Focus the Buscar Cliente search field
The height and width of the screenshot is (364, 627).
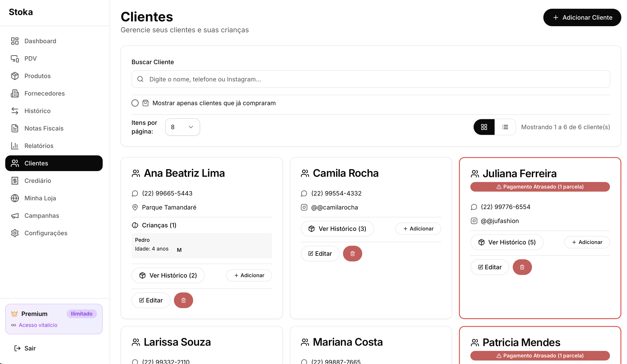click(371, 79)
